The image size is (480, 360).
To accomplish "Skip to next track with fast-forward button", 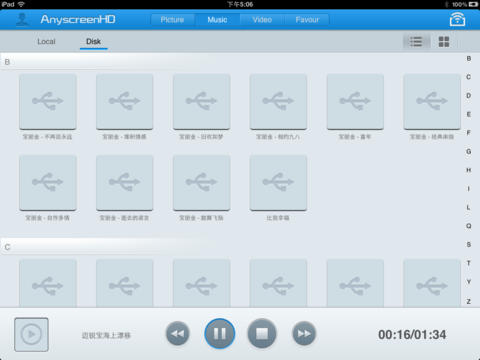I will pos(304,333).
